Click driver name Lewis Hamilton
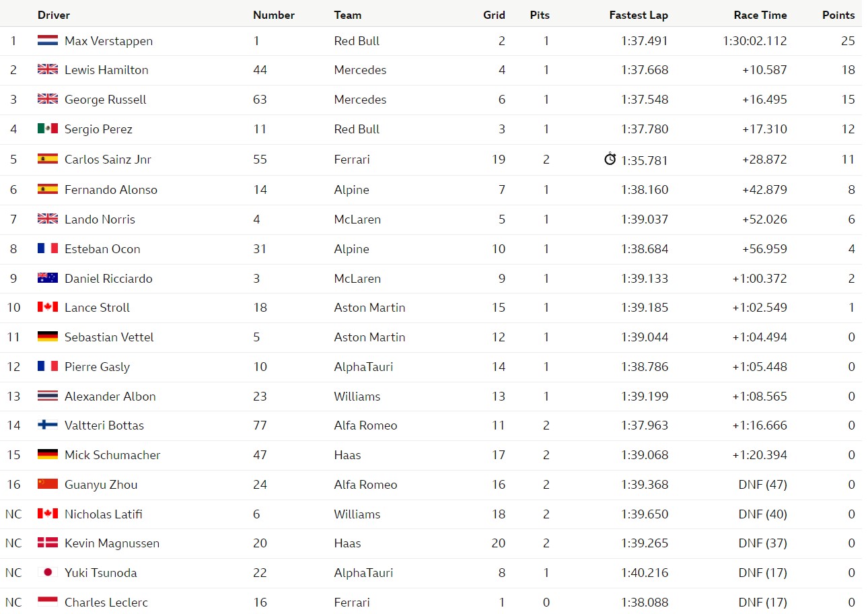 tap(106, 70)
